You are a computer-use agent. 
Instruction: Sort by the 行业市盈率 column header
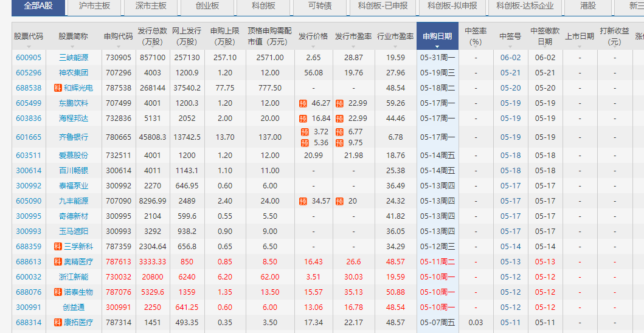tap(395, 36)
